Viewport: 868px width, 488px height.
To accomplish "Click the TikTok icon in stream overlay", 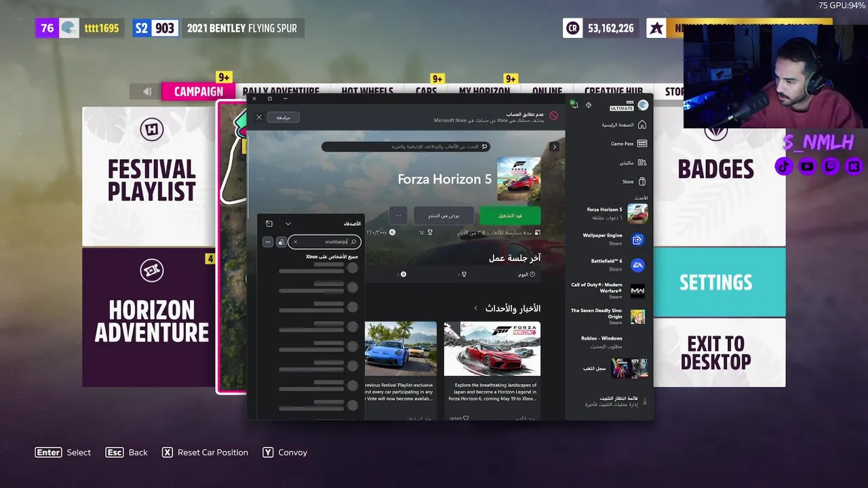I will [784, 166].
